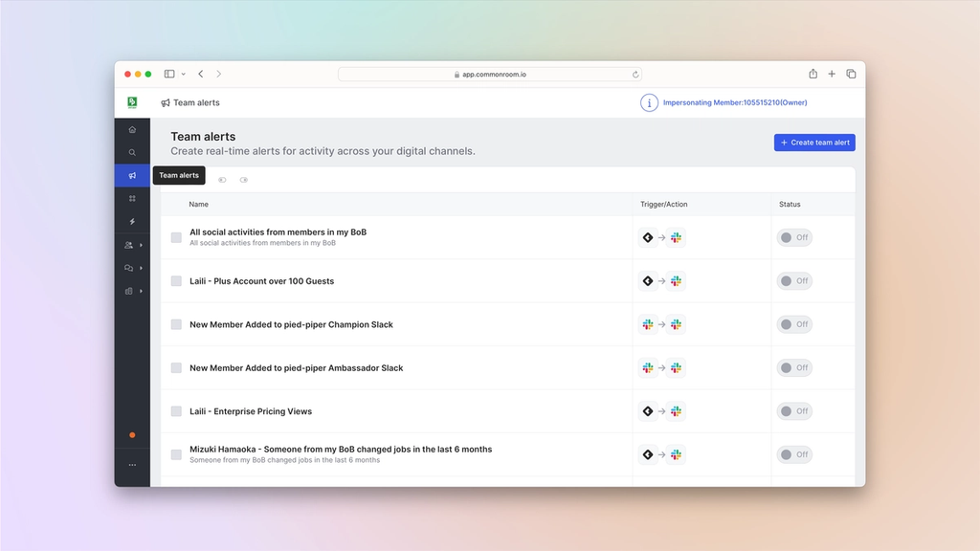Click the search icon in sidebar

132,152
